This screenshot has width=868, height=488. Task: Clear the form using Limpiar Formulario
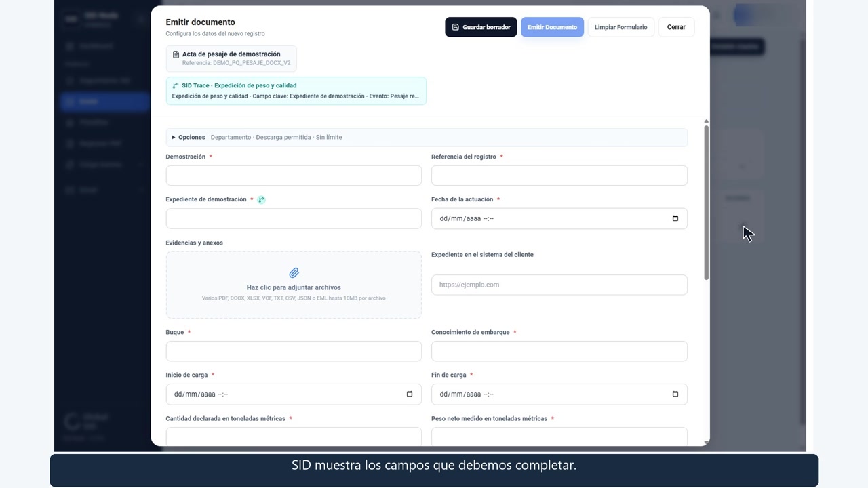[620, 27]
